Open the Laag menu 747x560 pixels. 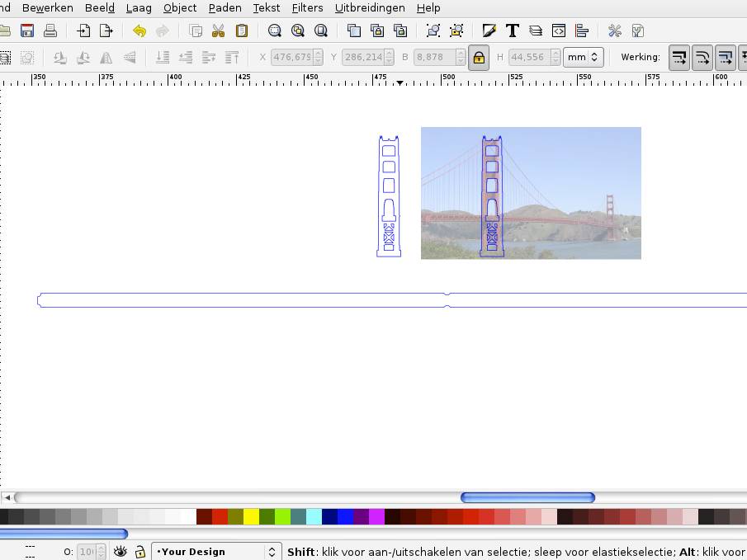pyautogui.click(x=139, y=8)
